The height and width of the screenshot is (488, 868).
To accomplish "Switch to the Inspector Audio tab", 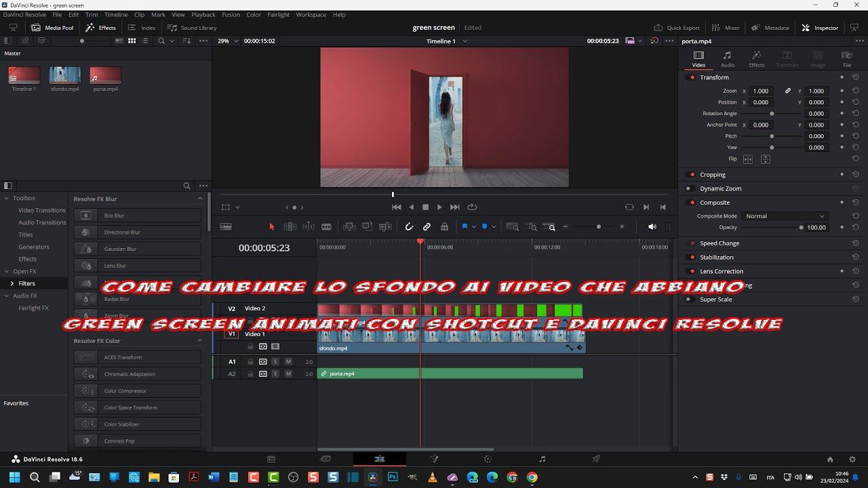I will pyautogui.click(x=727, y=59).
